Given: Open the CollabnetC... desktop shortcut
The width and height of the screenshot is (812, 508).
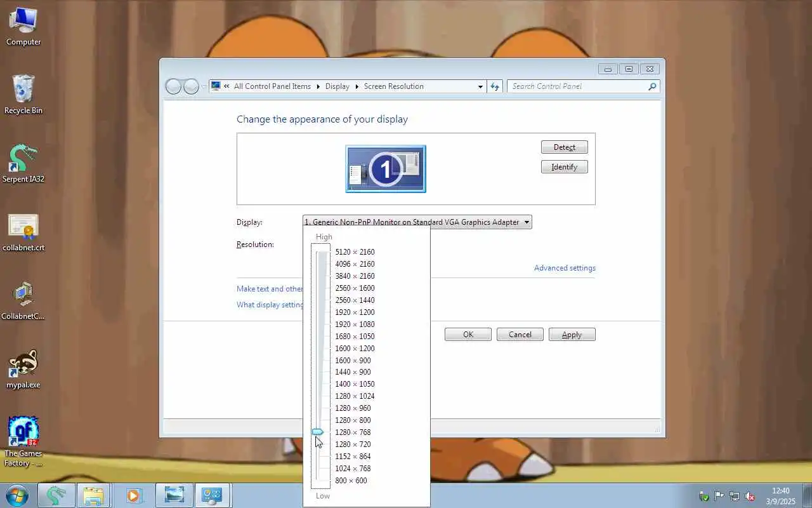Looking at the screenshot, I should 23,301.
